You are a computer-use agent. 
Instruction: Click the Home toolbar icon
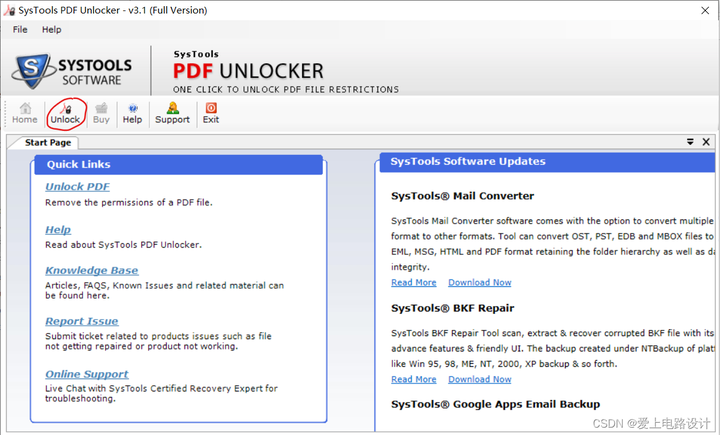coord(25,113)
